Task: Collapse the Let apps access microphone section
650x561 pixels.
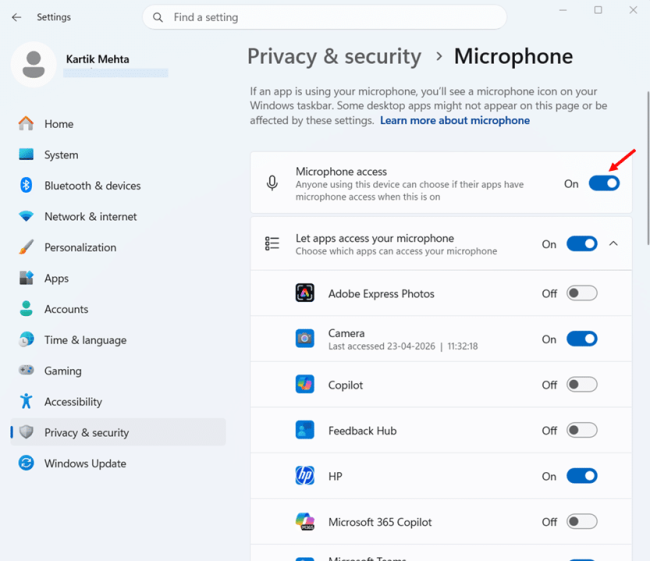Action: click(x=614, y=244)
